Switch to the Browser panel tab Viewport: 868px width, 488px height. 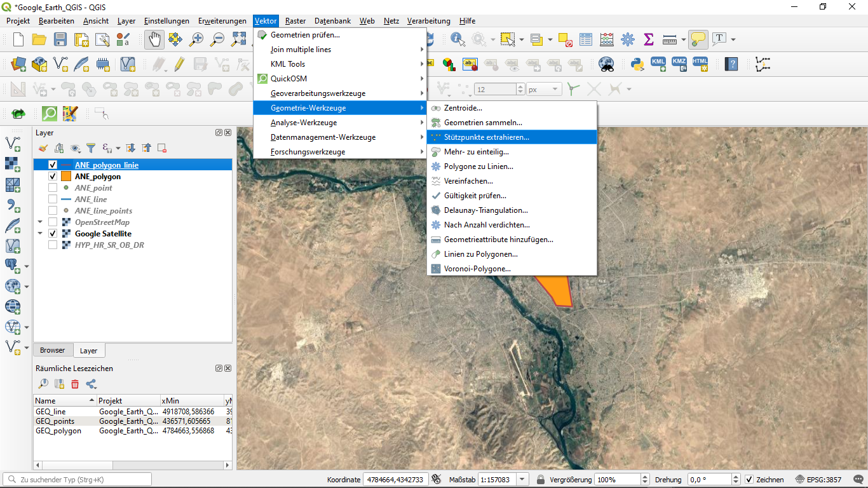[53, 350]
